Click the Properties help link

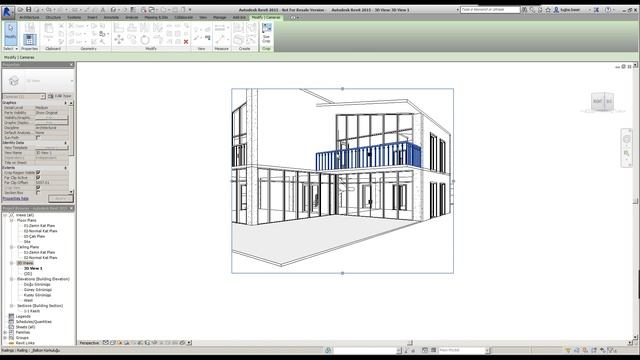[x=16, y=198]
